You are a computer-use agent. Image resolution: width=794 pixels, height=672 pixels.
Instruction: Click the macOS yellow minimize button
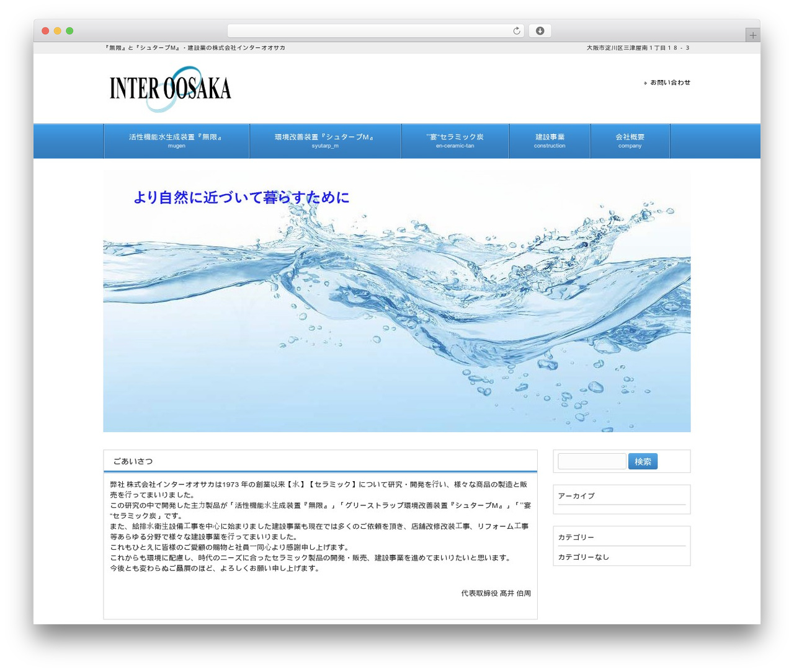[x=57, y=31]
